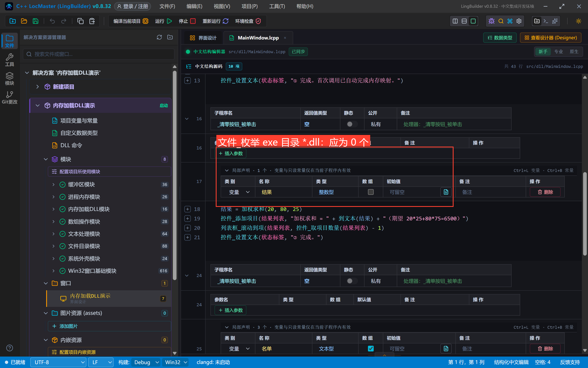Screen dimensions: 588x368
Task: Switch to the 界面设计 tab
Action: click(203, 38)
